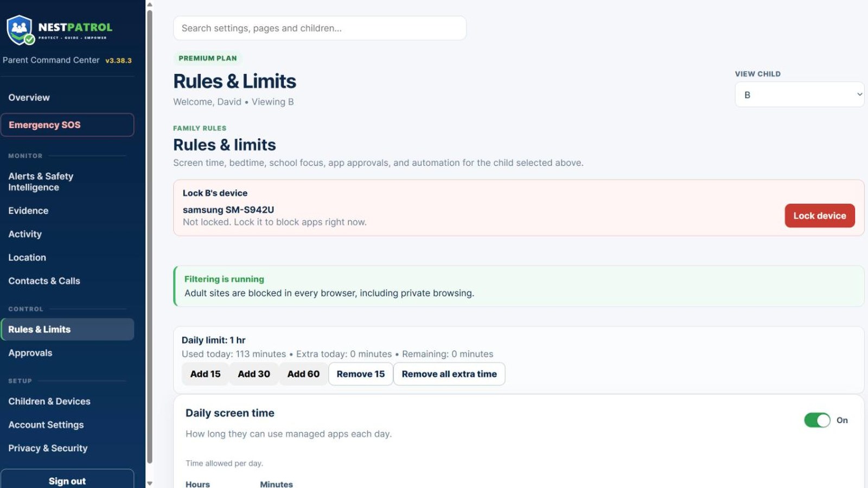Click the 'Daily limit: 1 hr' text
The height and width of the screenshot is (488, 868).
213,340
